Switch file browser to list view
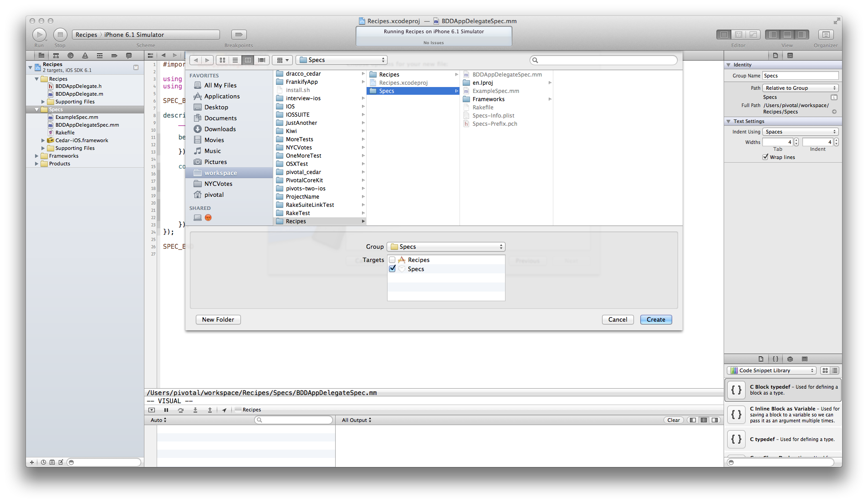The image size is (868, 503). [235, 60]
